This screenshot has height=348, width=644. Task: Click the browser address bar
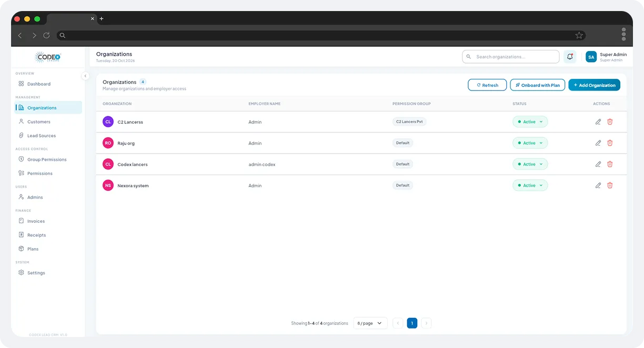coord(321,35)
